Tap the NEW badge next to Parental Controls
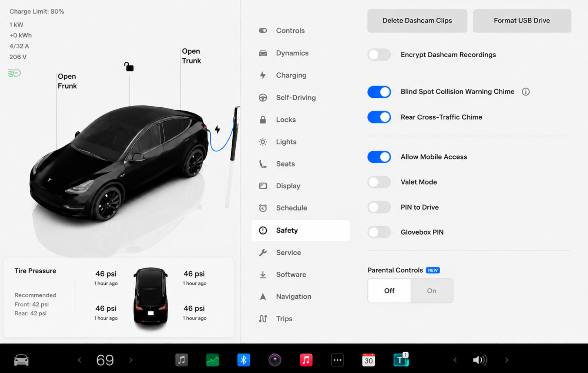 point(433,270)
